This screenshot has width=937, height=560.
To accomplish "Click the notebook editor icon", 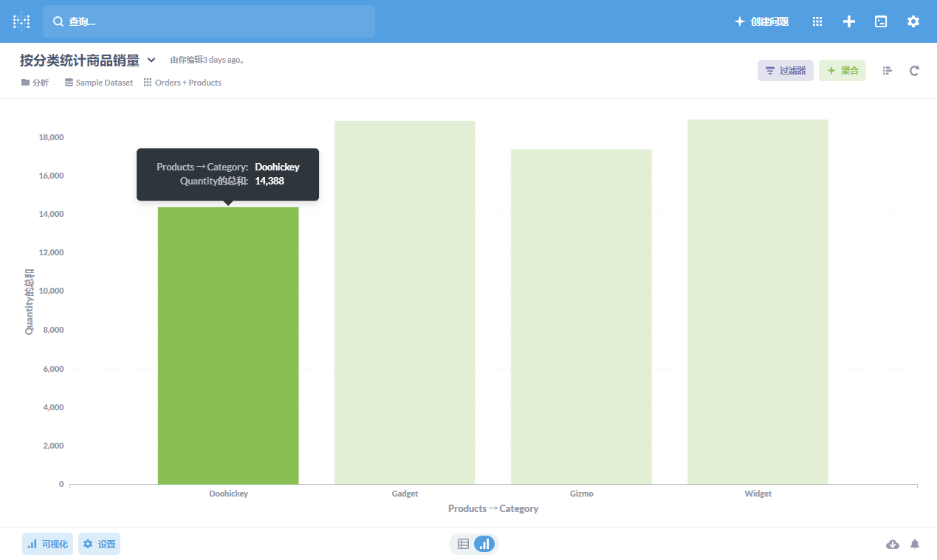I will pos(887,71).
